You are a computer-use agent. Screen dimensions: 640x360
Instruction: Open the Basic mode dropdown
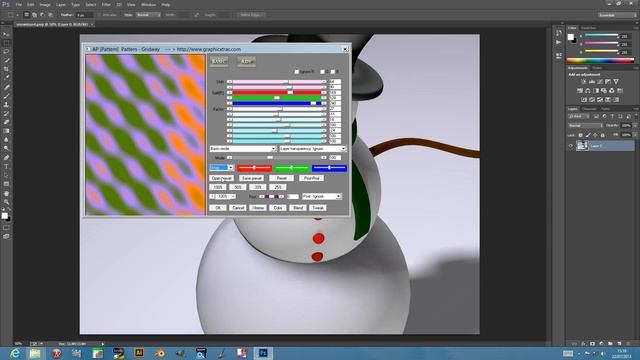tap(243, 149)
